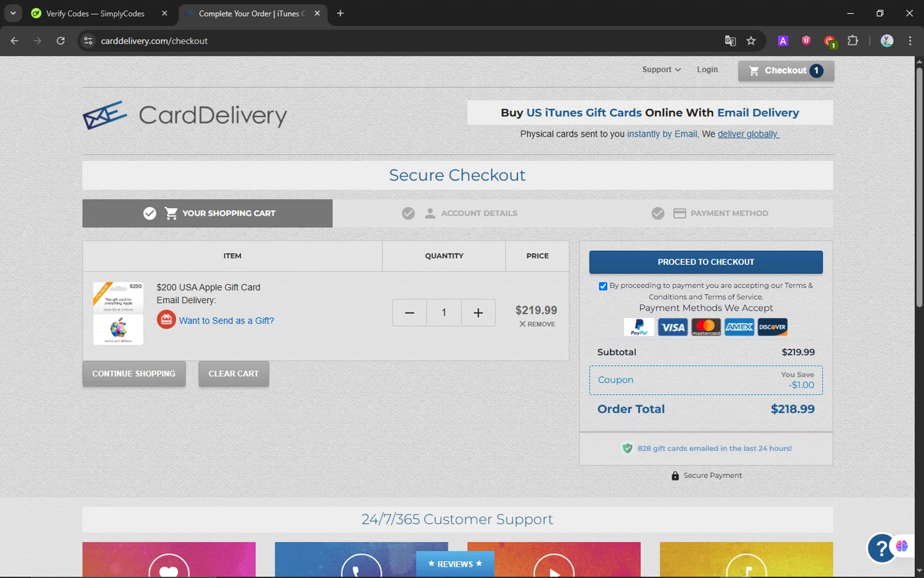The width and height of the screenshot is (924, 578).
Task: Select Your Shopping Cart step
Action: pos(208,213)
